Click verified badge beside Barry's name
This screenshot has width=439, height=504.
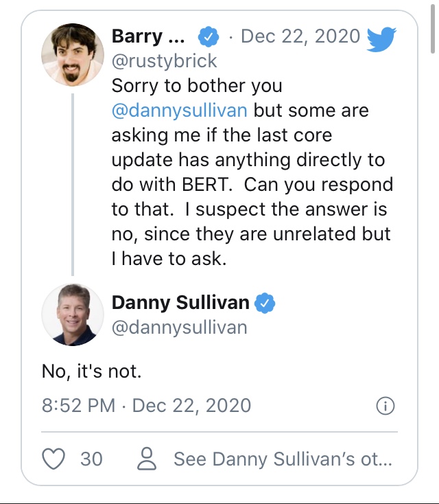click(x=209, y=36)
